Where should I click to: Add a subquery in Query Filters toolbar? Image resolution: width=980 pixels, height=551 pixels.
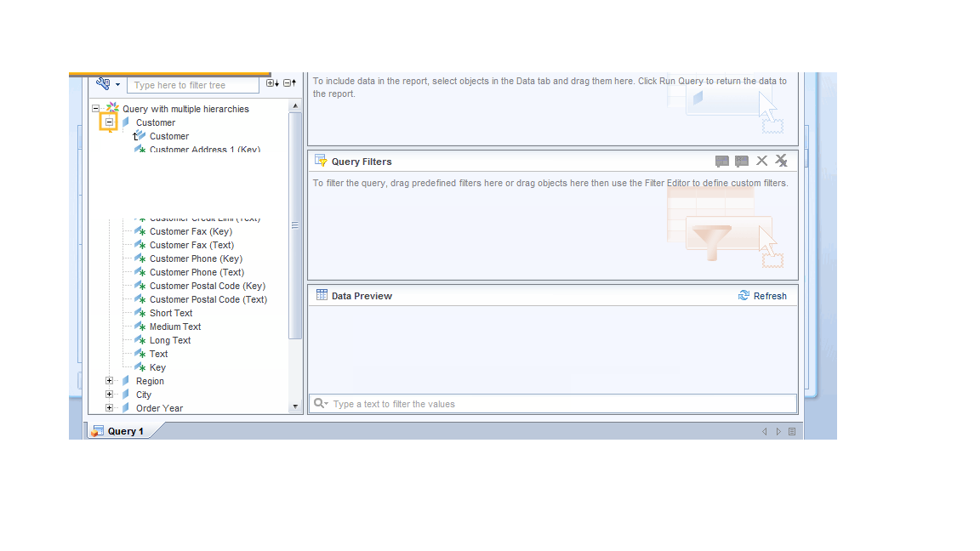(741, 161)
